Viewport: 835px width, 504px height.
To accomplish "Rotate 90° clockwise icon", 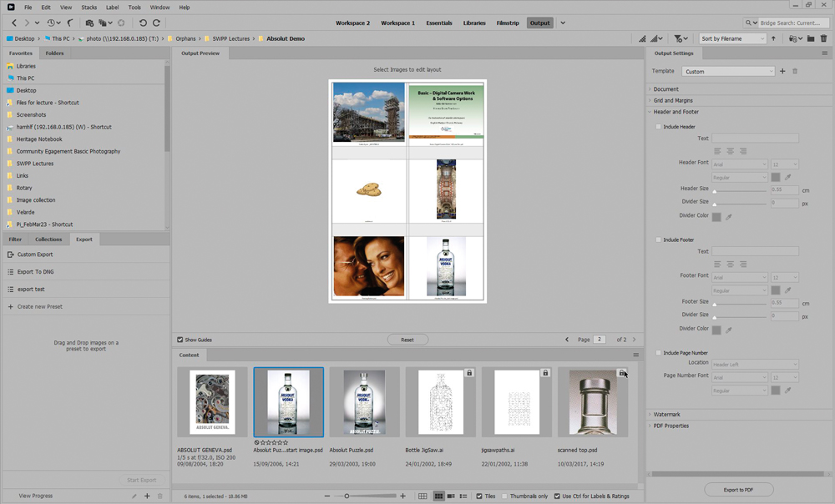I will pos(157,23).
